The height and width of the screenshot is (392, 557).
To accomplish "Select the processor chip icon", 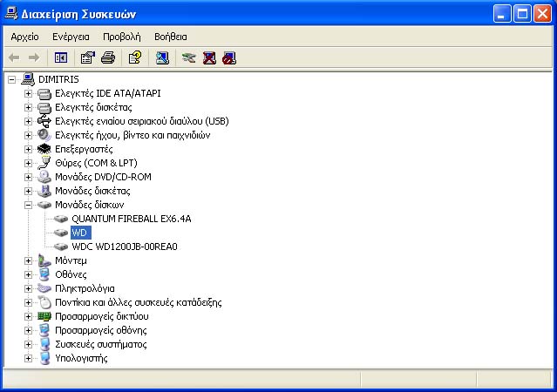I will pyautogui.click(x=44, y=149).
